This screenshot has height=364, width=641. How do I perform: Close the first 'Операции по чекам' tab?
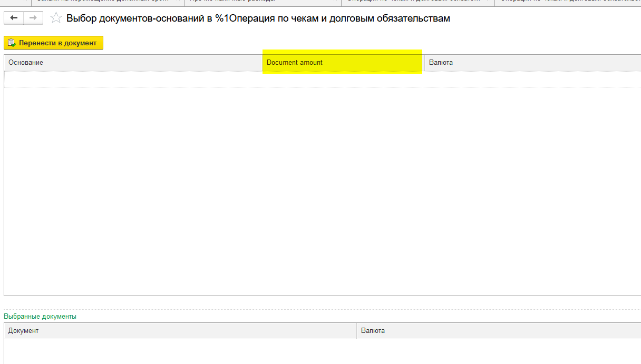pyautogui.click(x=488, y=3)
